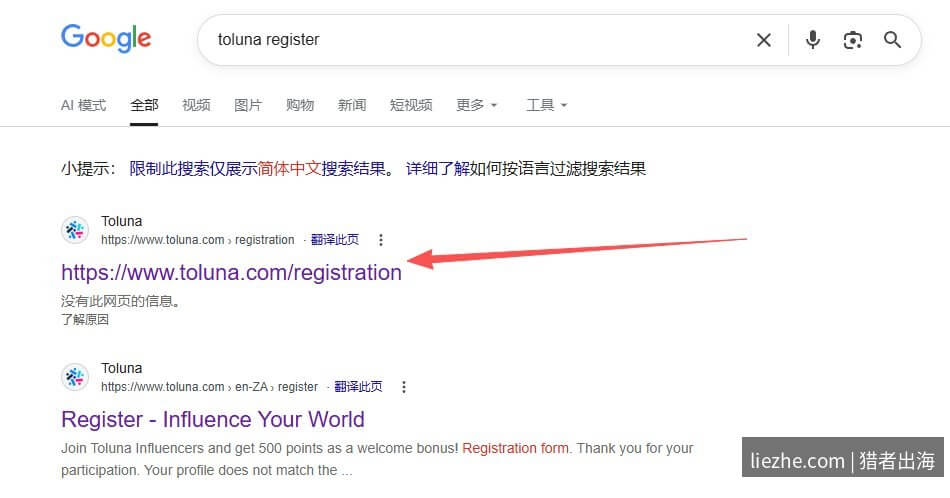
Task: Click the URL breadcrumb with en-ZA › register
Action: point(209,387)
